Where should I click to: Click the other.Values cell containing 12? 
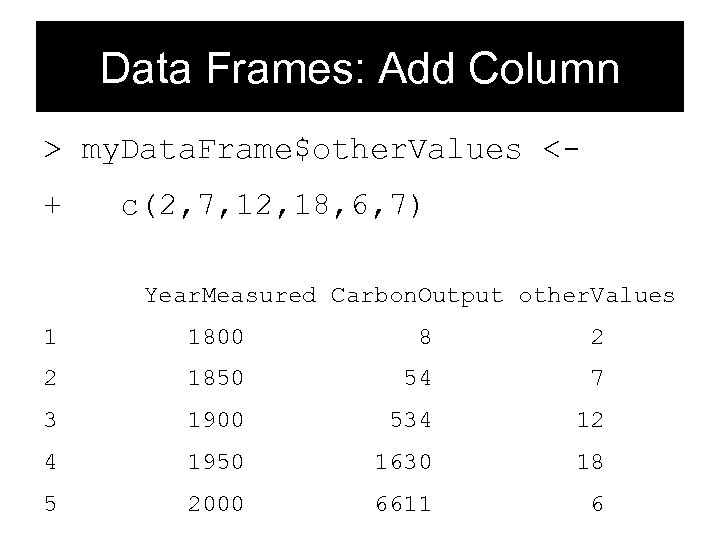[x=590, y=421]
